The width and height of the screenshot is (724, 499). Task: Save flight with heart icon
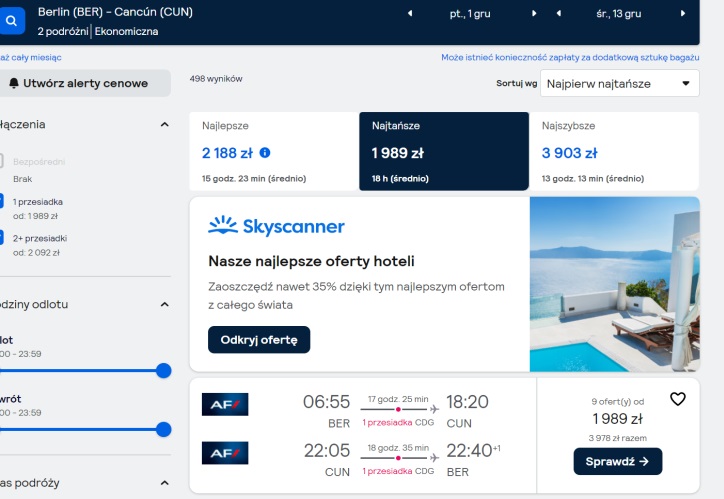pyautogui.click(x=677, y=399)
